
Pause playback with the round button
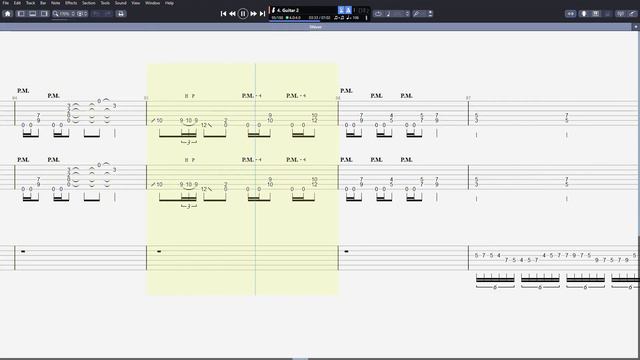pos(243,13)
